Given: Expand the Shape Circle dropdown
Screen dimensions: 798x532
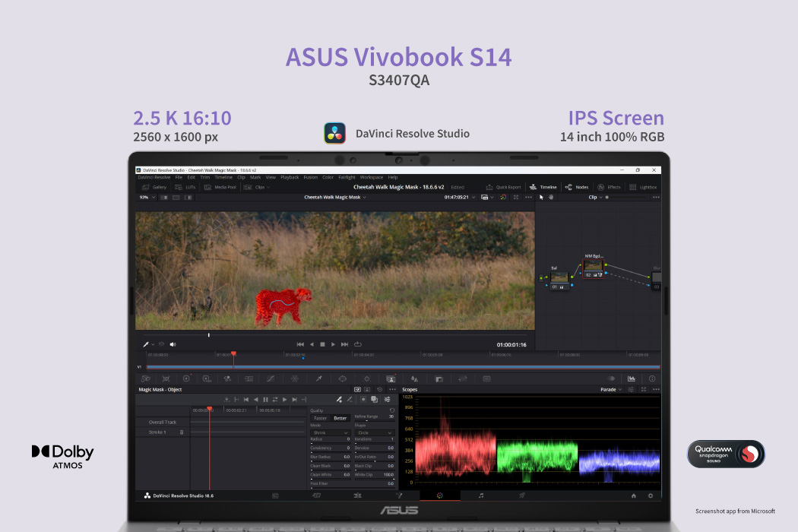Looking at the screenshot, I should click(x=374, y=432).
